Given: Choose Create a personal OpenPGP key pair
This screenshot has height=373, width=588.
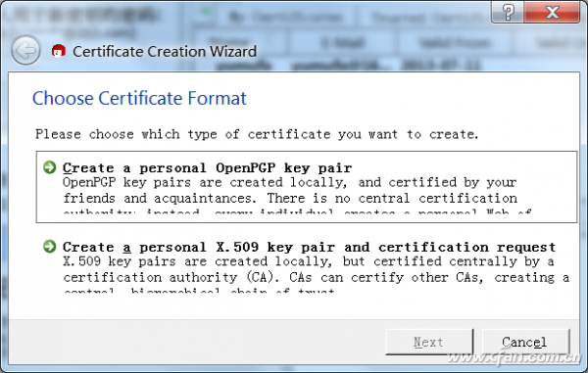Looking at the screenshot, I should [x=307, y=187].
